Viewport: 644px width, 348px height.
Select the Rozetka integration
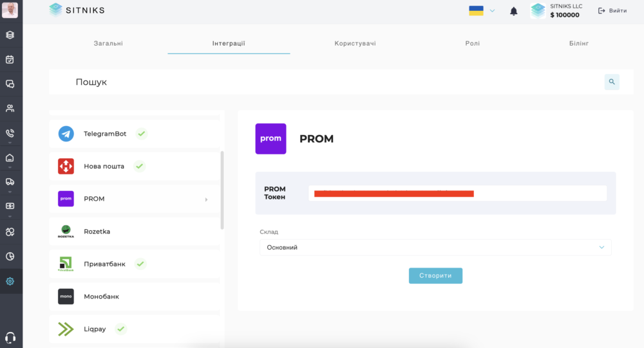pyautogui.click(x=135, y=232)
